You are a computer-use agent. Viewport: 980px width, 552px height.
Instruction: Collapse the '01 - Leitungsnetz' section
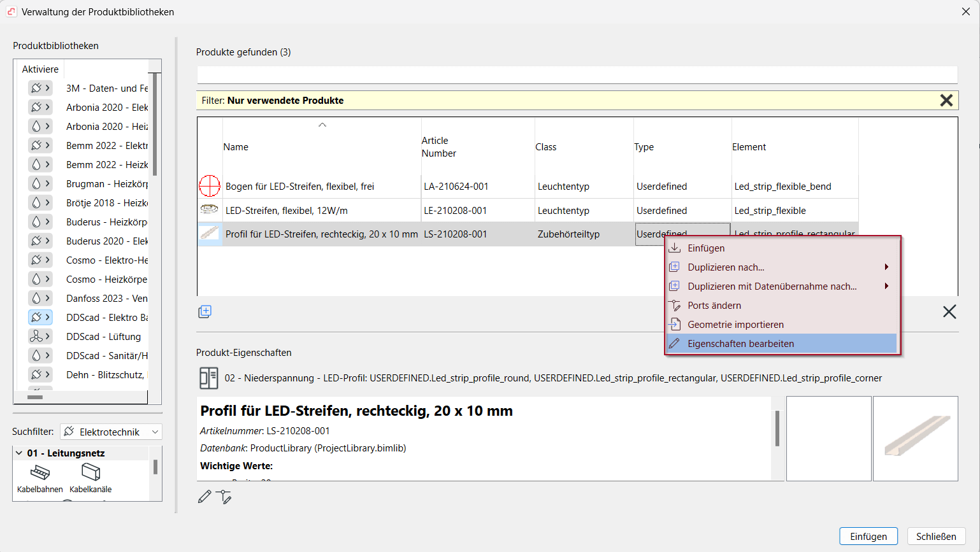(19, 453)
